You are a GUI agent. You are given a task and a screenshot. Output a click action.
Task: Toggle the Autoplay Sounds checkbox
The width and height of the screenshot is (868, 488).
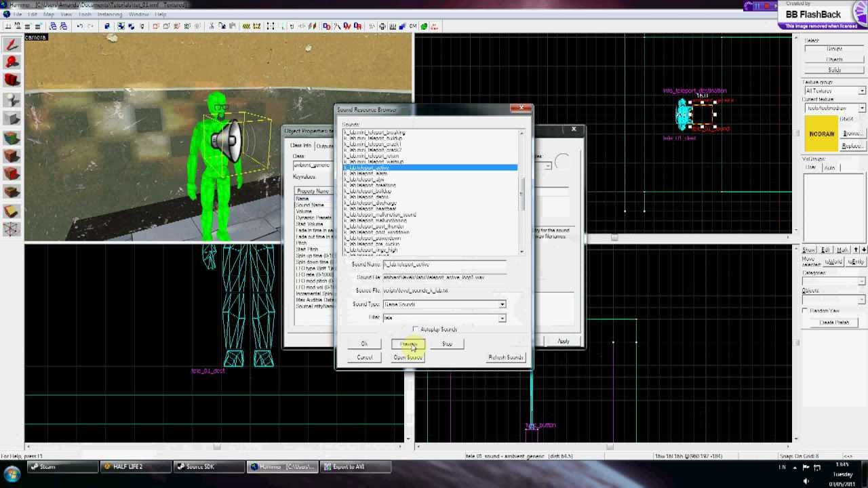click(x=416, y=329)
